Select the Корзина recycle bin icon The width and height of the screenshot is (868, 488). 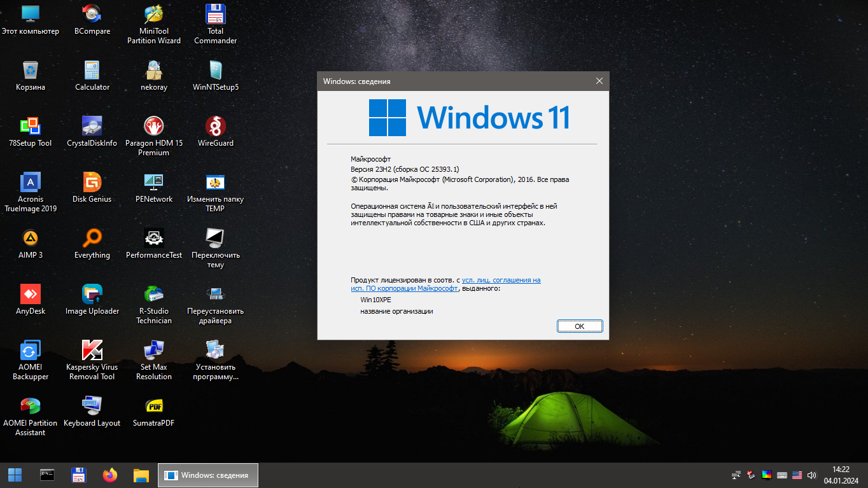click(30, 76)
